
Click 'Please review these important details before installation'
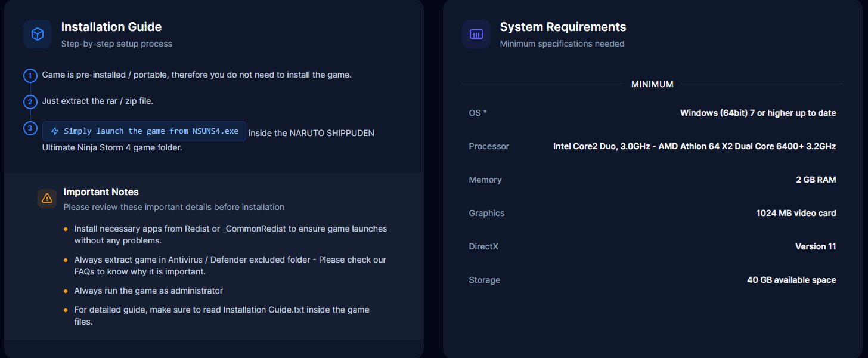(174, 207)
